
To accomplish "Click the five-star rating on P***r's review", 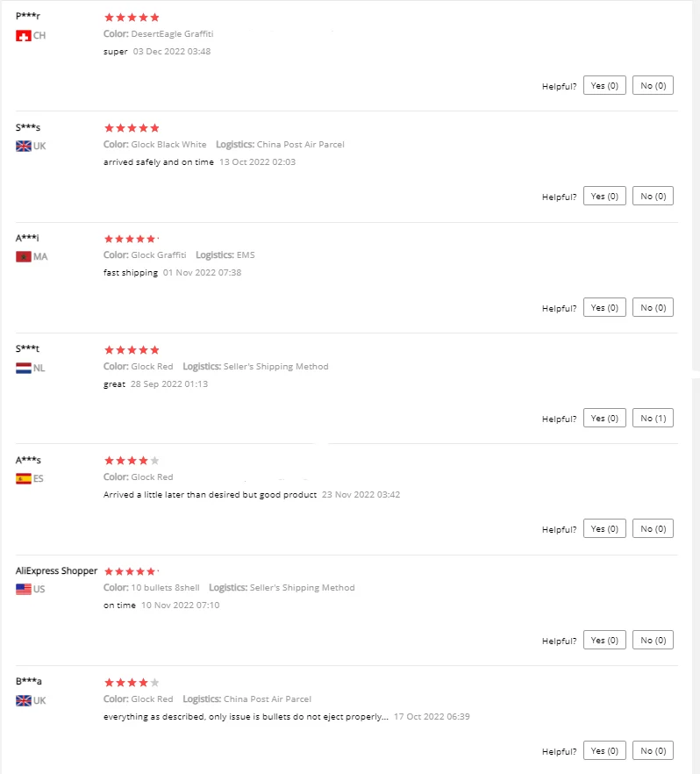I will click(x=132, y=18).
